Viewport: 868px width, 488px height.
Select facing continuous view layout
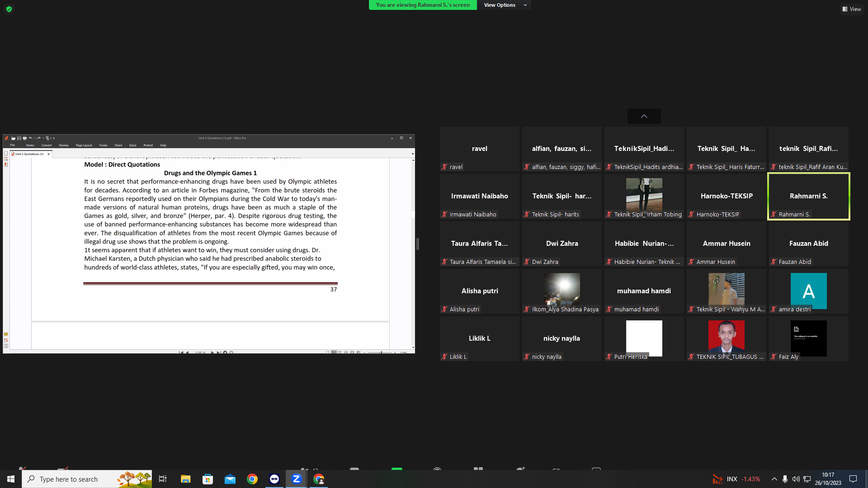tap(346, 352)
